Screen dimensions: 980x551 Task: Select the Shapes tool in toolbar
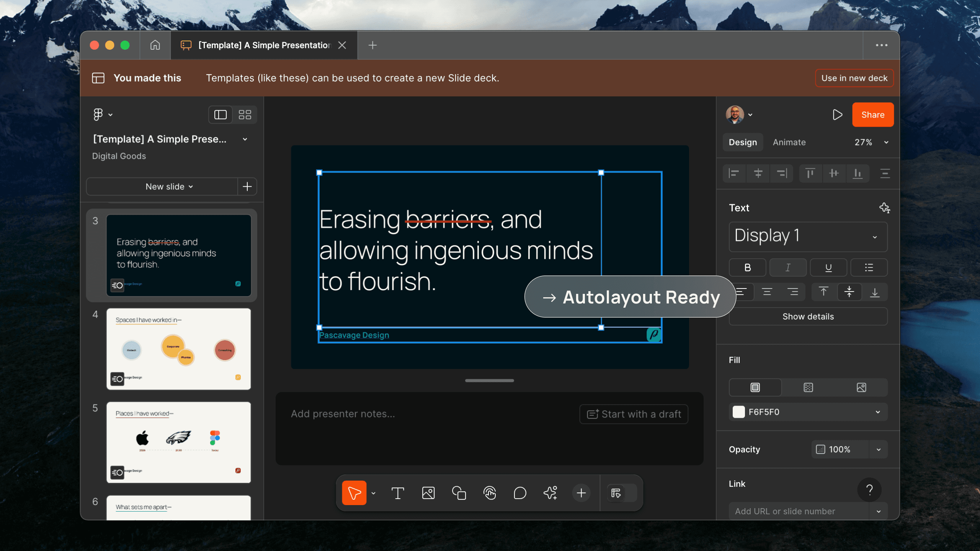(x=459, y=493)
